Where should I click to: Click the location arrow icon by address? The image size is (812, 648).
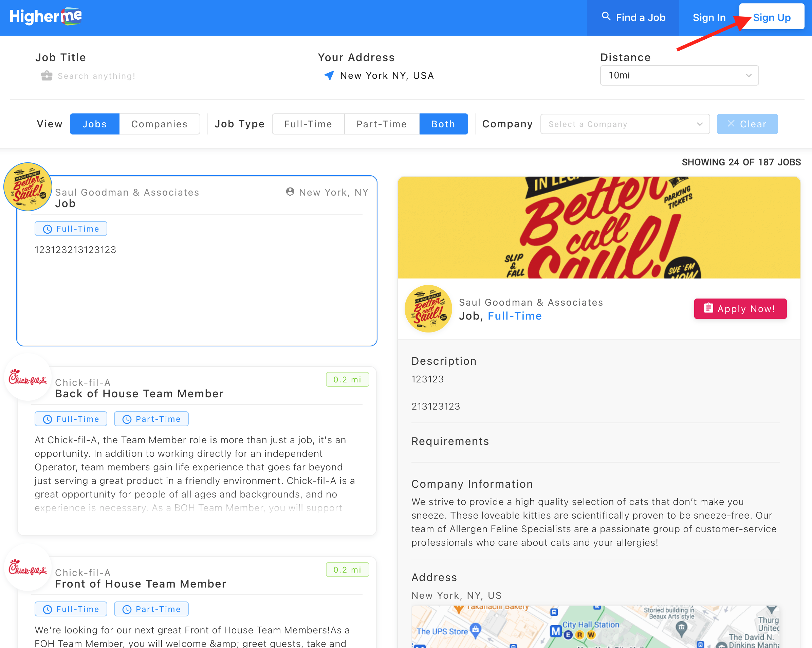pos(329,75)
